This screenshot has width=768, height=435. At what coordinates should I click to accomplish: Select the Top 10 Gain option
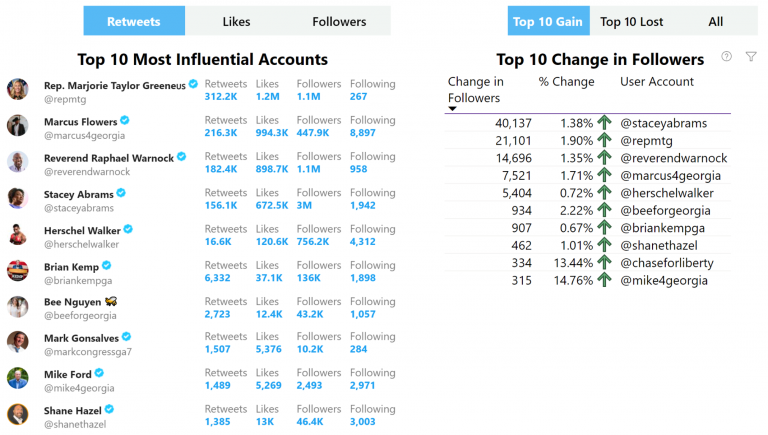point(548,21)
